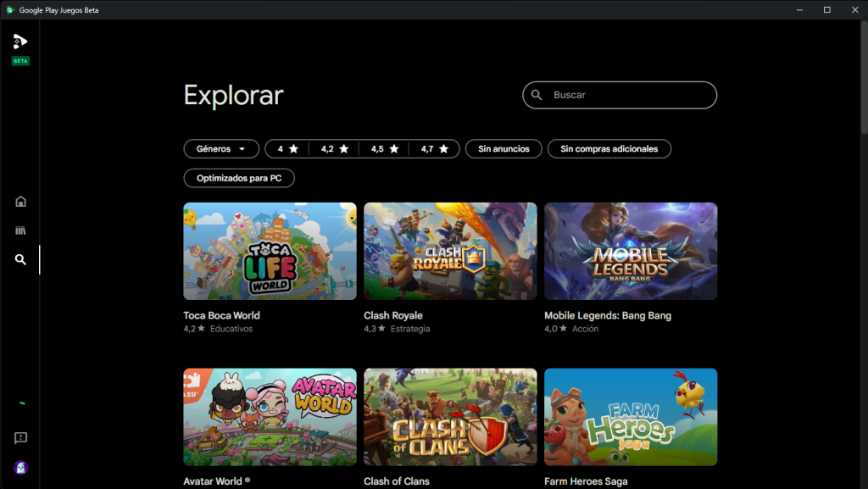The height and width of the screenshot is (489, 868).
Task: Click the vertical scrollbar thumb
Action: click(864, 77)
